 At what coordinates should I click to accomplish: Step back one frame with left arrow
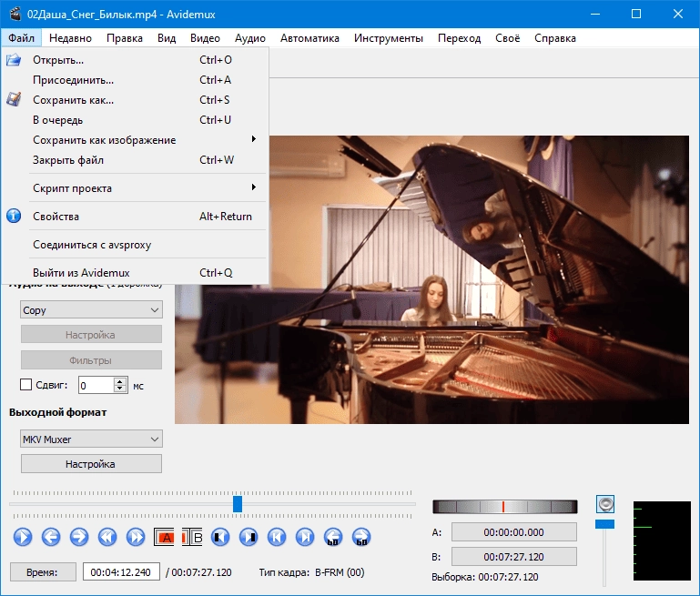51,537
